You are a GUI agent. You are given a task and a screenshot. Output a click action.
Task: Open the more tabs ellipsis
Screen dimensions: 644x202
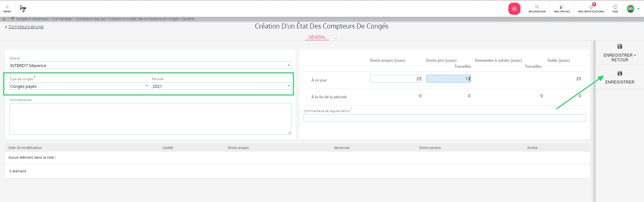pos(335,38)
